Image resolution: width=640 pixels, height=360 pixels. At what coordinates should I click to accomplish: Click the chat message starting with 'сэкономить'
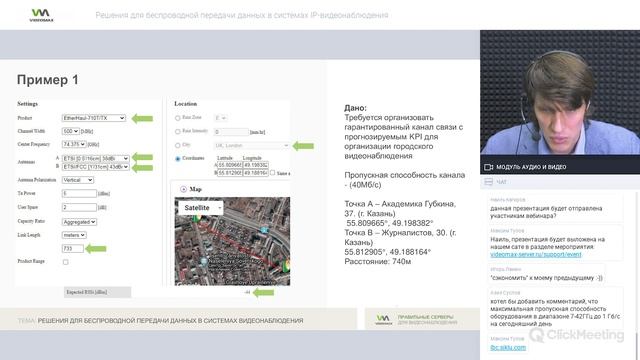tap(546, 278)
